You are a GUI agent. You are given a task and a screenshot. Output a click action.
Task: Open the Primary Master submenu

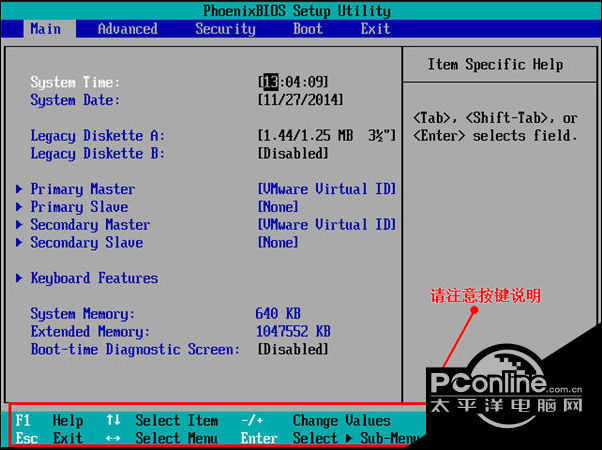[x=83, y=189]
